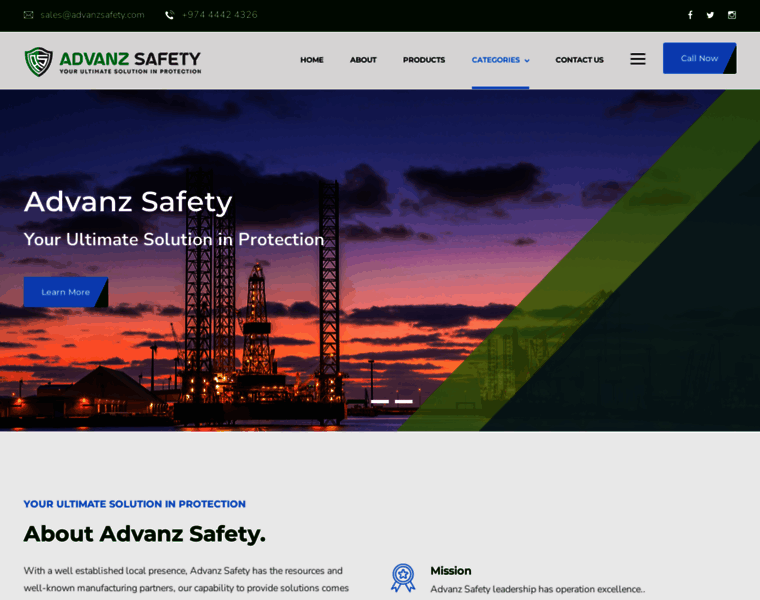This screenshot has height=600, width=760.
Task: Click the 'Advanz Safety' hero heading
Action: (x=128, y=202)
